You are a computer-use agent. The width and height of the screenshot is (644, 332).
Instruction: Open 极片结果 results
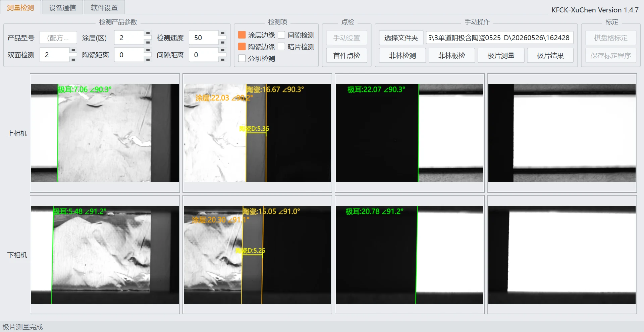coord(550,56)
